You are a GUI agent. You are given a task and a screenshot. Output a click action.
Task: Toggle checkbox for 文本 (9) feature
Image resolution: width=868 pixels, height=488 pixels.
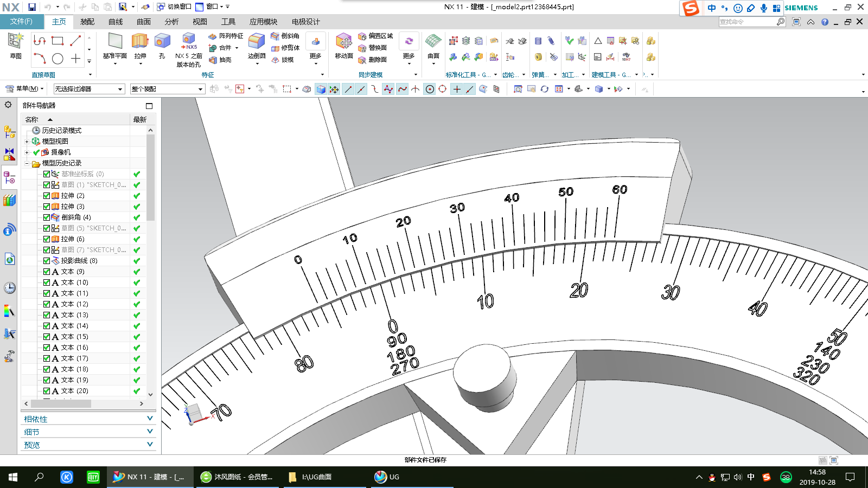(x=47, y=272)
